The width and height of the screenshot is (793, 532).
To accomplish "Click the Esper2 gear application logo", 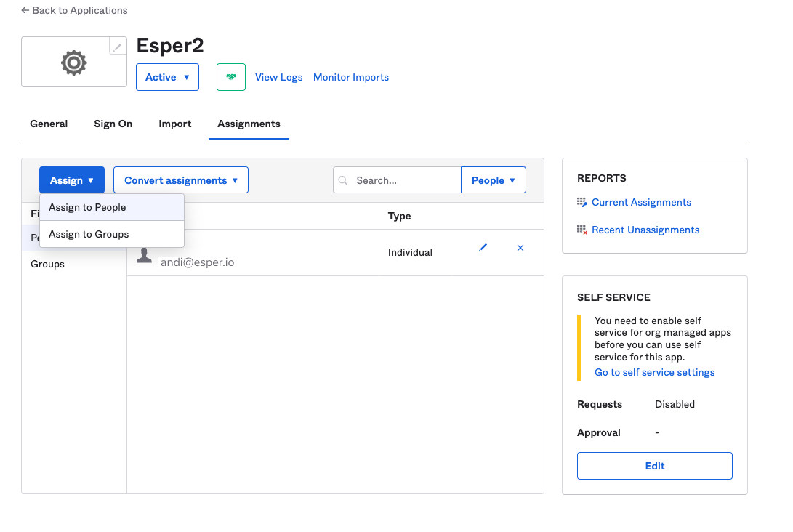I will click(74, 63).
